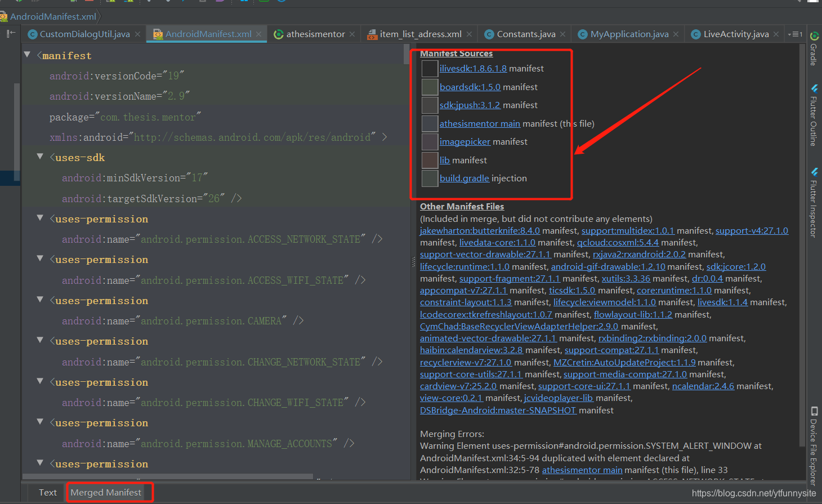Open the boardsdk:1.5.0 manifest link

(470, 87)
